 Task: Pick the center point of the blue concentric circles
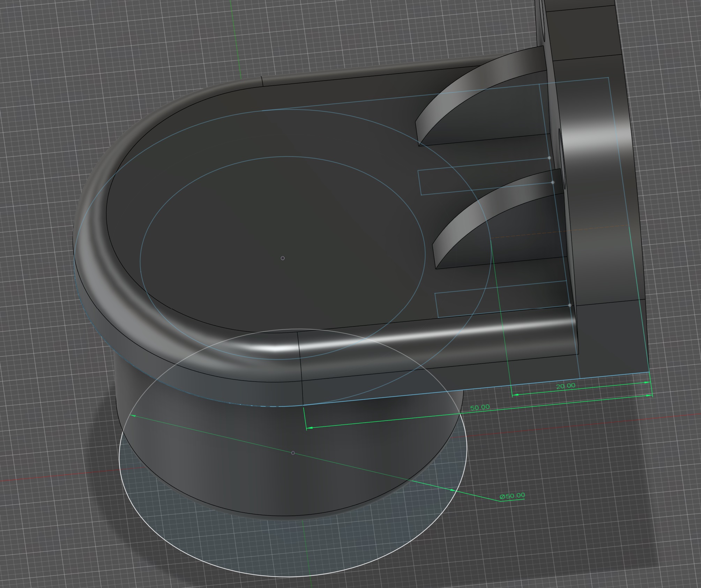pos(283,258)
